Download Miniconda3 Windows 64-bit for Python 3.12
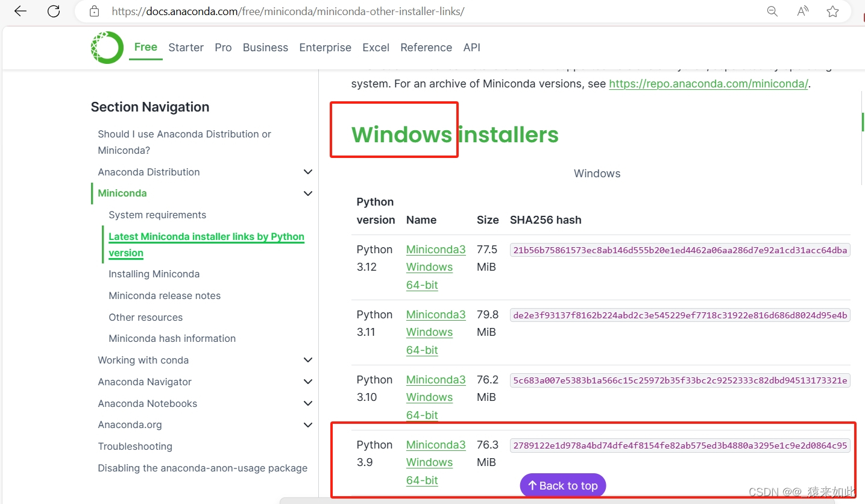 pos(436,267)
